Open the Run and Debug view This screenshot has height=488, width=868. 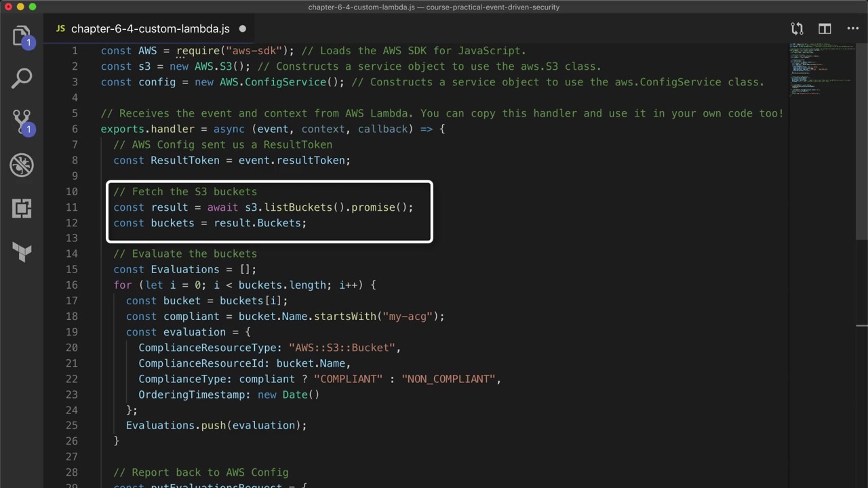tap(22, 165)
